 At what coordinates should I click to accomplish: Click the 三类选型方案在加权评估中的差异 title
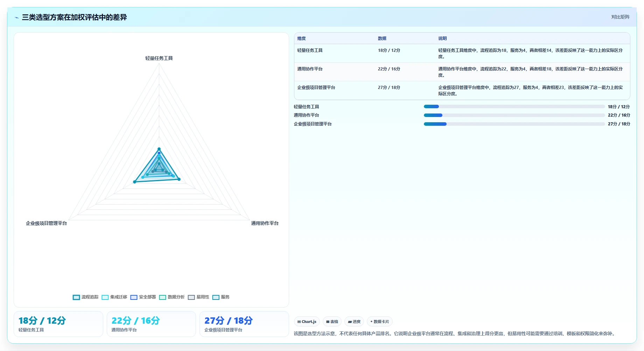pos(74,18)
